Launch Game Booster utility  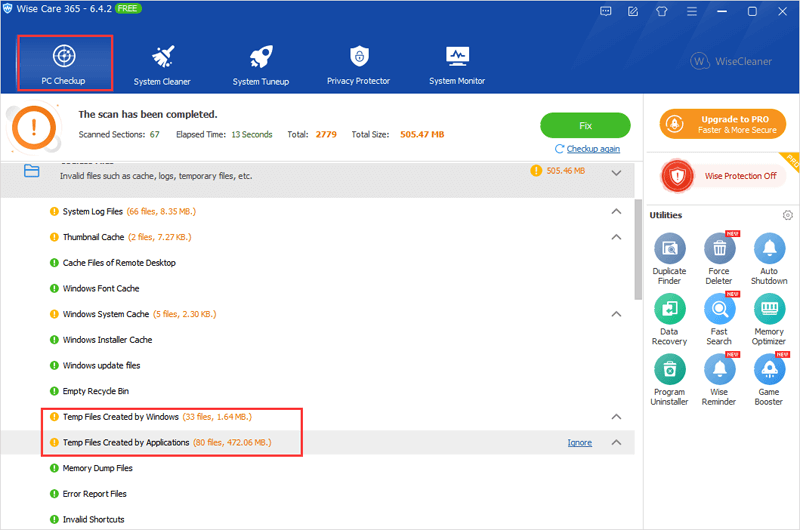769,380
